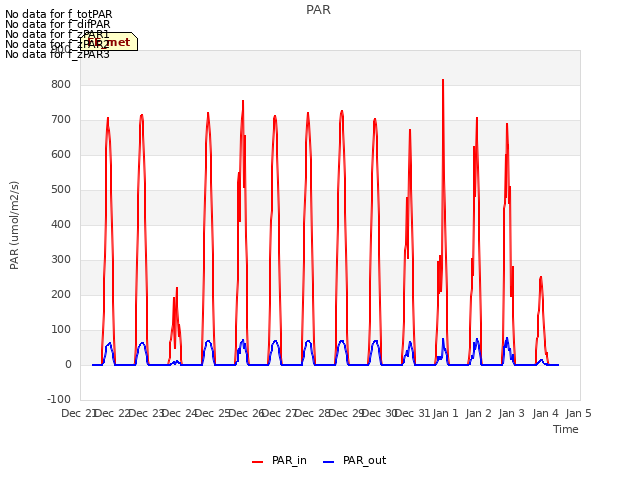Click the Jan 1 x-axis tick label
This screenshot has width=640, height=480.
coord(445,413)
